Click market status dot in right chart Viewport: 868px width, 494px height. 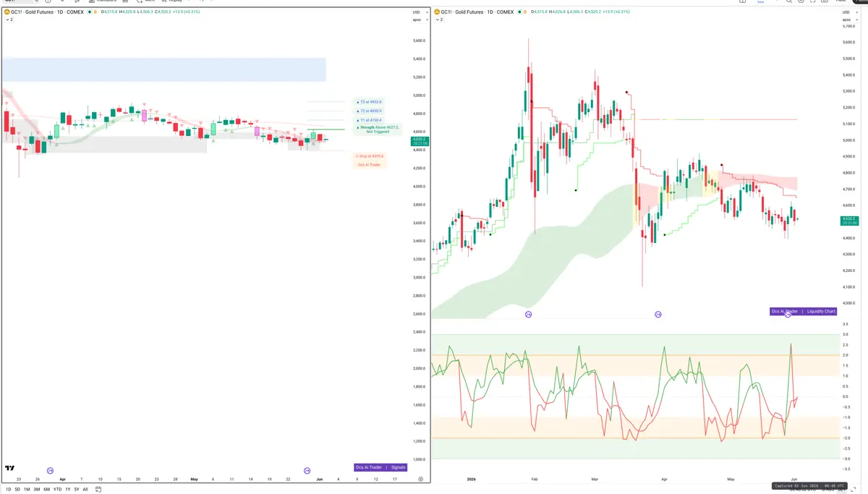click(520, 12)
